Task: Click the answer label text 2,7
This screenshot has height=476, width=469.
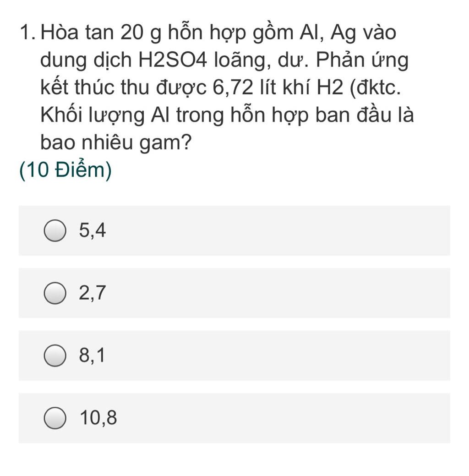Action: point(92,293)
